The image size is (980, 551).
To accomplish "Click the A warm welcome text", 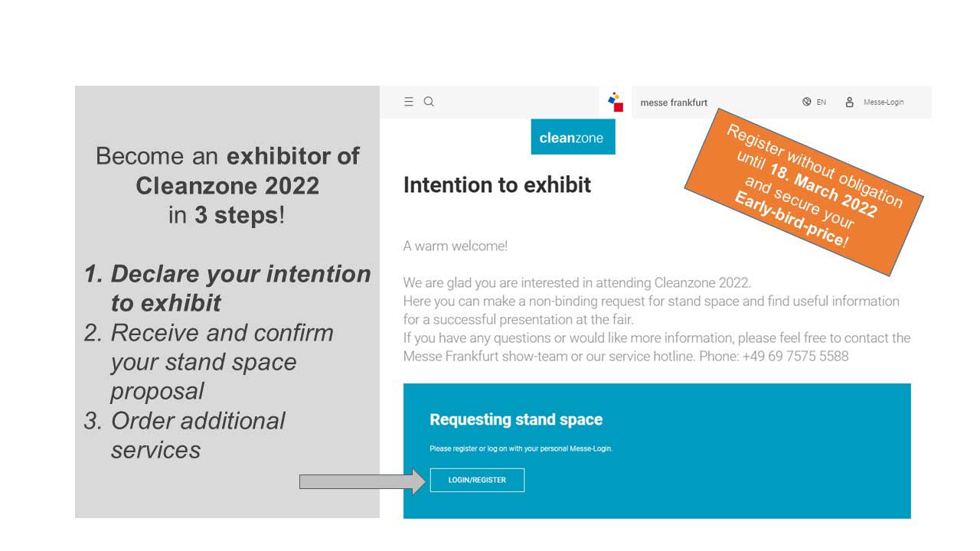I will click(x=456, y=246).
